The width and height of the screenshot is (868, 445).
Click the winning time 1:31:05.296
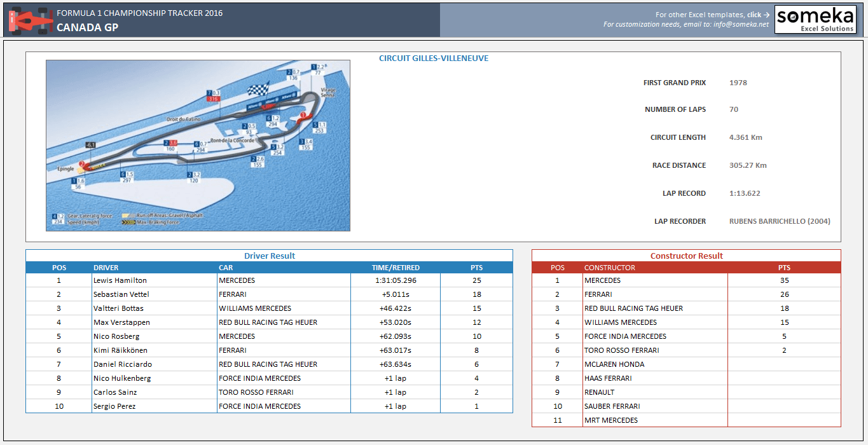pyautogui.click(x=396, y=280)
